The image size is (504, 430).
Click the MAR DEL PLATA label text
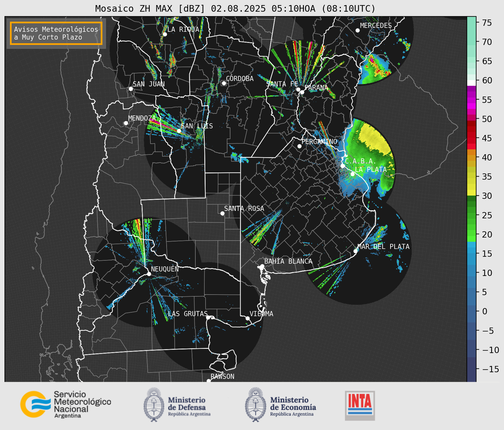click(384, 247)
